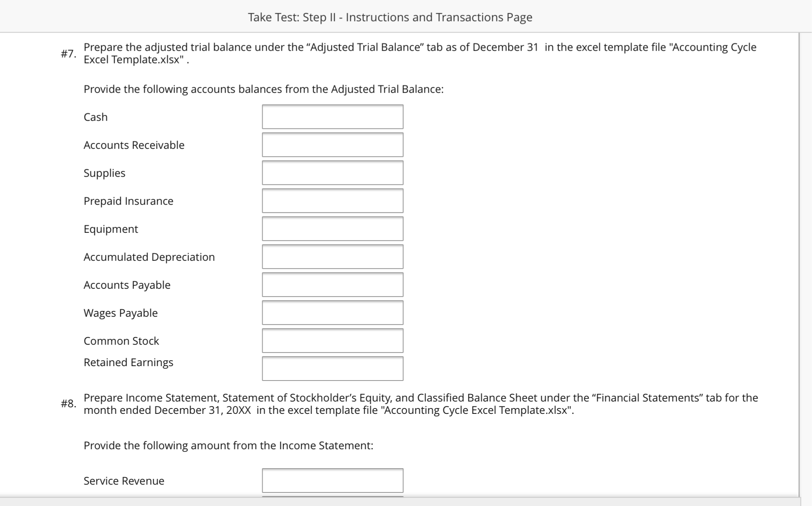
Task: Click the Retained Earnings label
Action: click(x=128, y=362)
